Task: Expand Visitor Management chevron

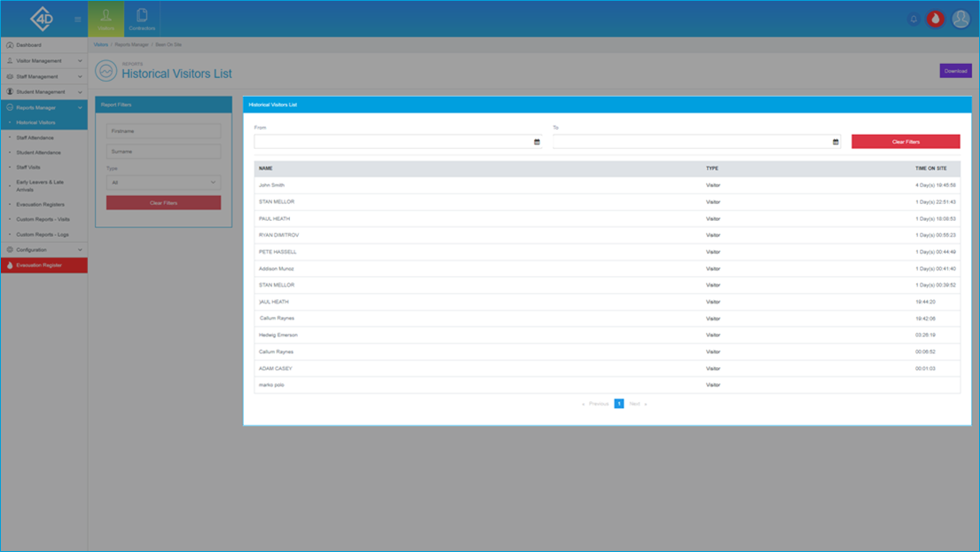Action: click(x=80, y=60)
